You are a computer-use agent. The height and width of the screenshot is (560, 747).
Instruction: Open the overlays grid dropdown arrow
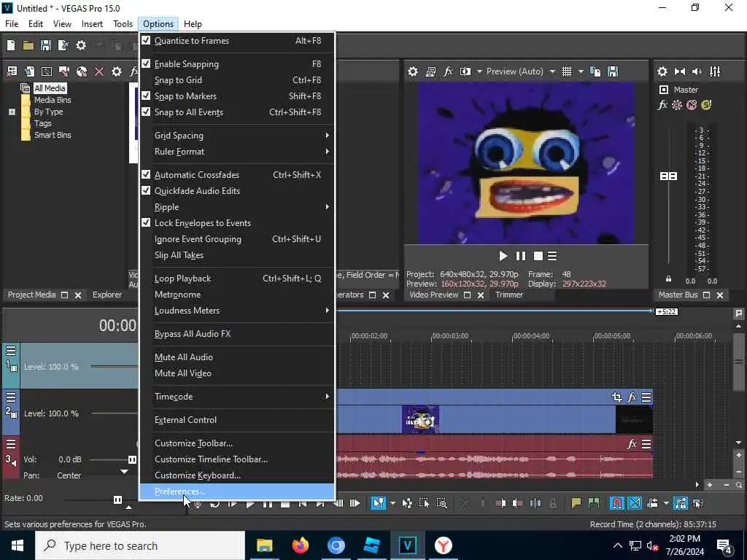click(x=580, y=71)
